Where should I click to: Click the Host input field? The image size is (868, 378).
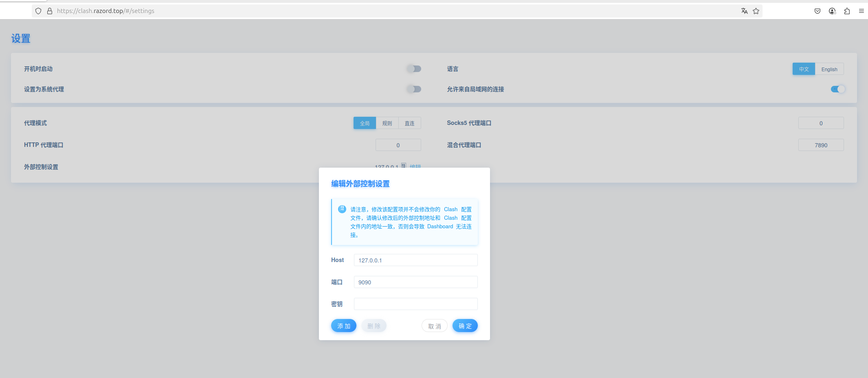(x=415, y=260)
